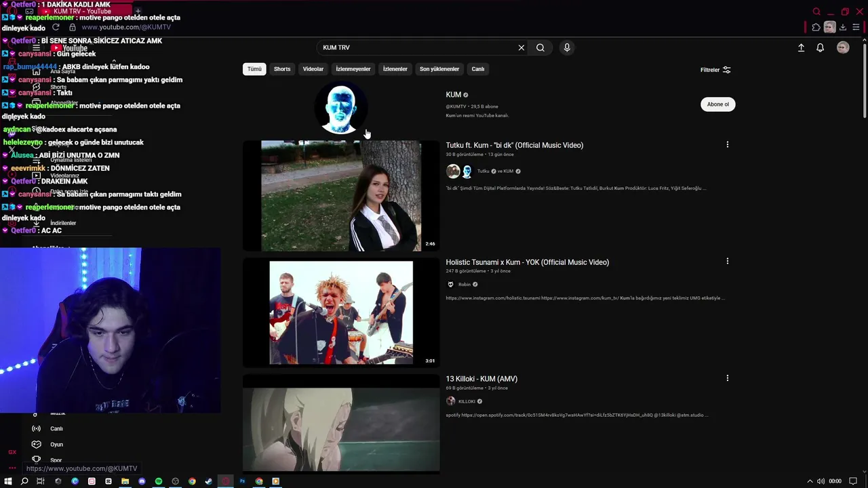This screenshot has height=488, width=868.
Task: Select the Tümü filter chip
Action: 254,69
